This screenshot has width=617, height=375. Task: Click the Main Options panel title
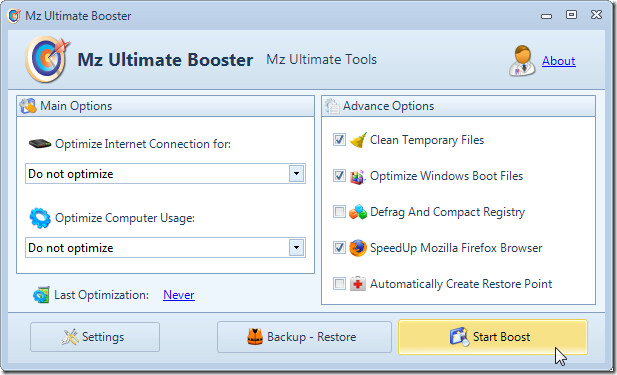[x=76, y=106]
